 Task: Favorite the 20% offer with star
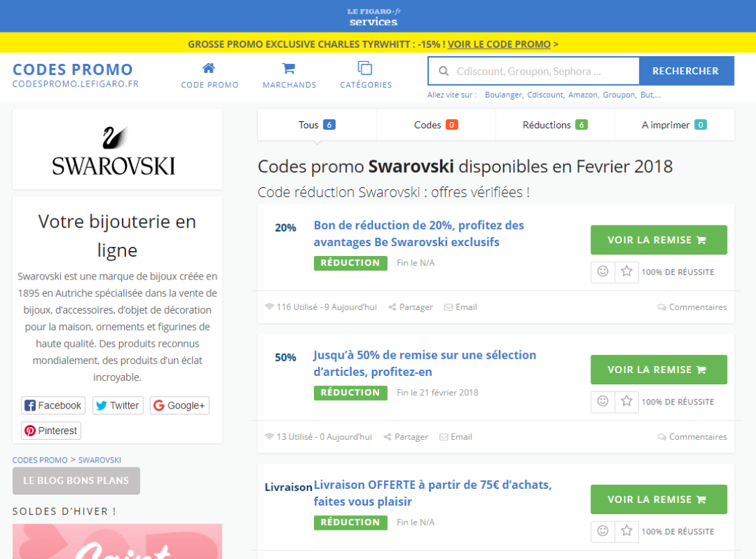click(x=627, y=272)
